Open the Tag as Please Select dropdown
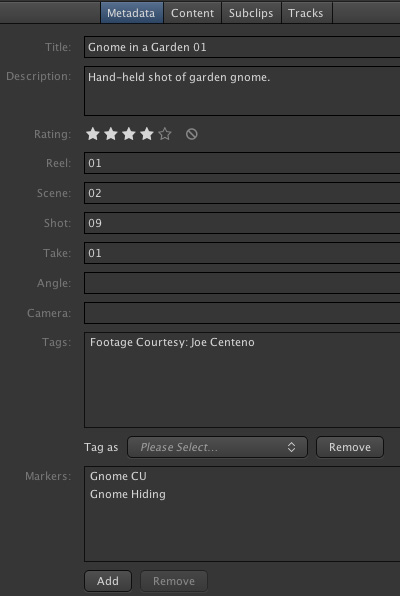The image size is (400, 596). (x=217, y=447)
